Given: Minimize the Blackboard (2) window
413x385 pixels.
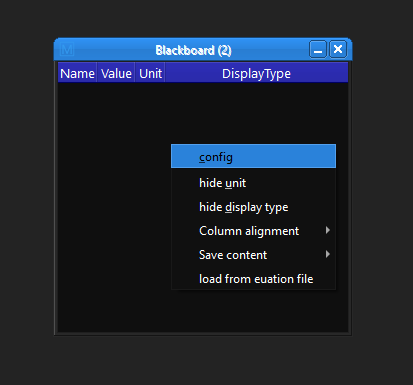Looking at the screenshot, I should tap(318, 50).
